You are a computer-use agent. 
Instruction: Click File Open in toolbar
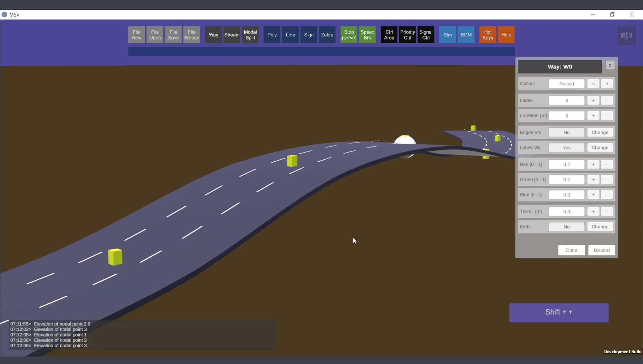[x=155, y=35]
